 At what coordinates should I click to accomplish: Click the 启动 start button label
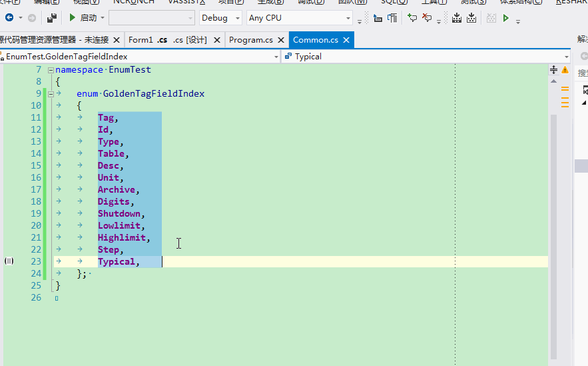88,17
